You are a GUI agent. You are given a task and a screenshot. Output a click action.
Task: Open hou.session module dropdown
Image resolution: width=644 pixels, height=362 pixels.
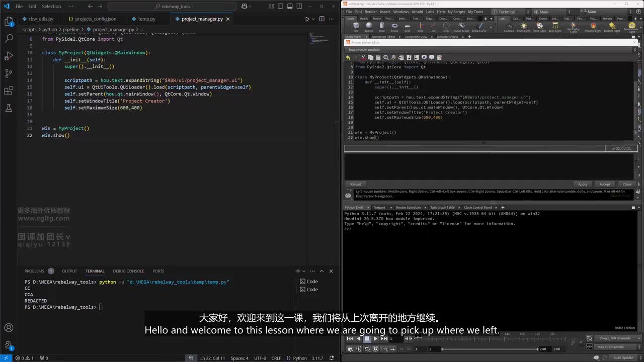click(x=491, y=50)
